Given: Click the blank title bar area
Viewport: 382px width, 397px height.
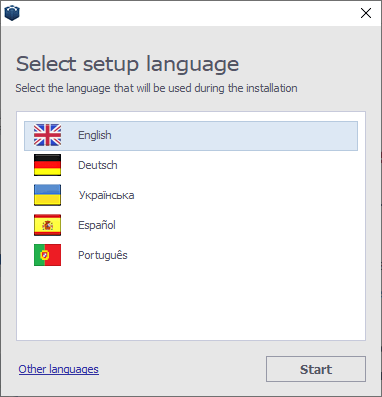Looking at the screenshot, I should [x=187, y=13].
